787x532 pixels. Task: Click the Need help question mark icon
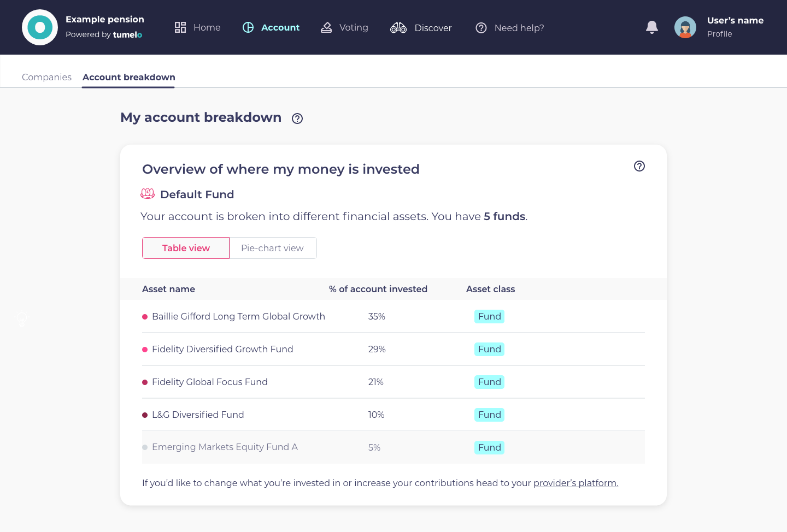point(481,27)
